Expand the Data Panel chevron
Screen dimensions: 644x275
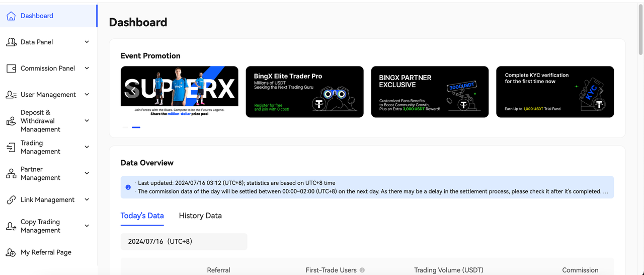click(87, 42)
